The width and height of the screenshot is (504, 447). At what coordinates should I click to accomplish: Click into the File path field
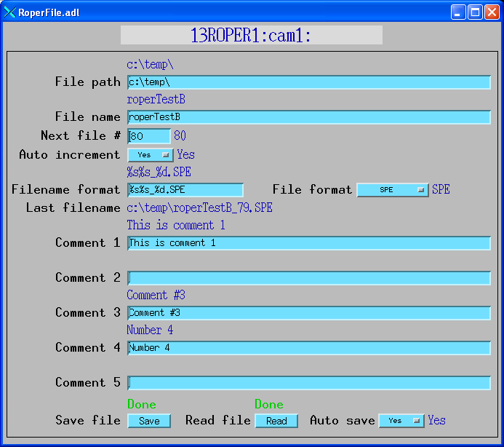point(308,82)
